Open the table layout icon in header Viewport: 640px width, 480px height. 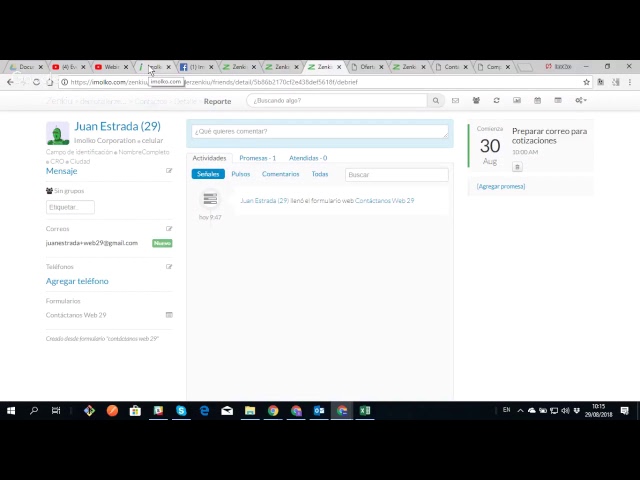pyautogui.click(x=558, y=100)
